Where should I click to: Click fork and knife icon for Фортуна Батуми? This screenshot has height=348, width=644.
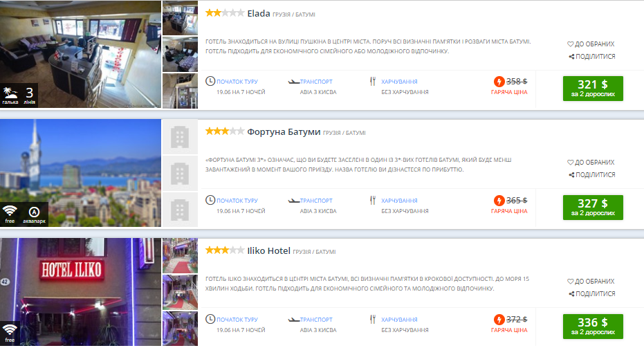point(373,201)
